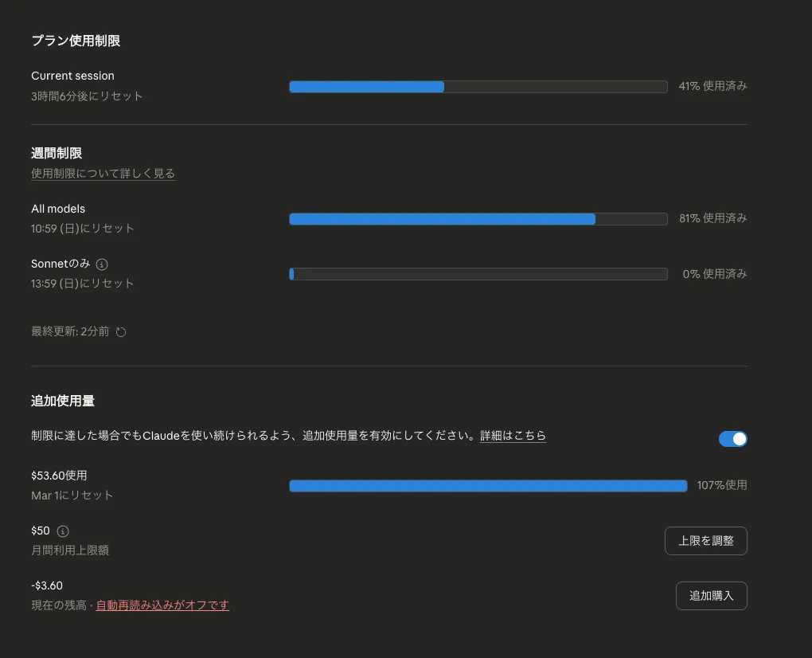Click the 81% 使用済み label
Screen dimensions: 812x658
pyautogui.click(x=712, y=218)
